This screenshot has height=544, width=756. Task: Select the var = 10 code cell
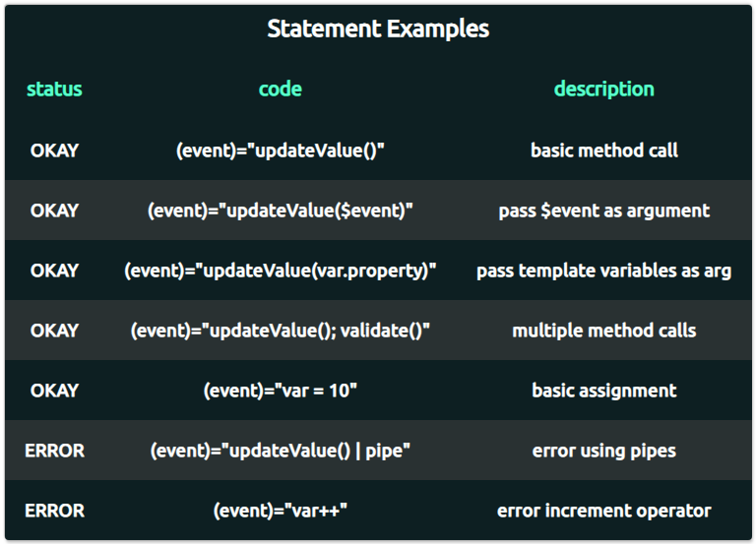(281, 391)
